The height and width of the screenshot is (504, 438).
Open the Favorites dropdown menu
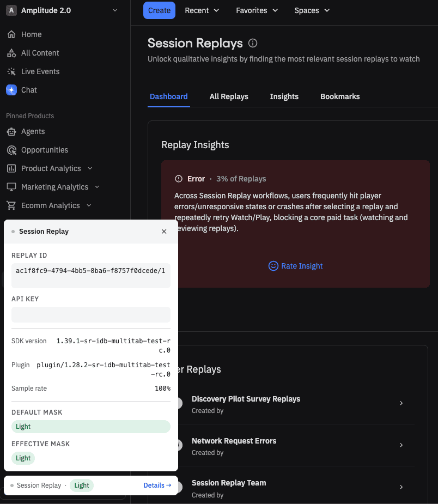pyautogui.click(x=257, y=10)
